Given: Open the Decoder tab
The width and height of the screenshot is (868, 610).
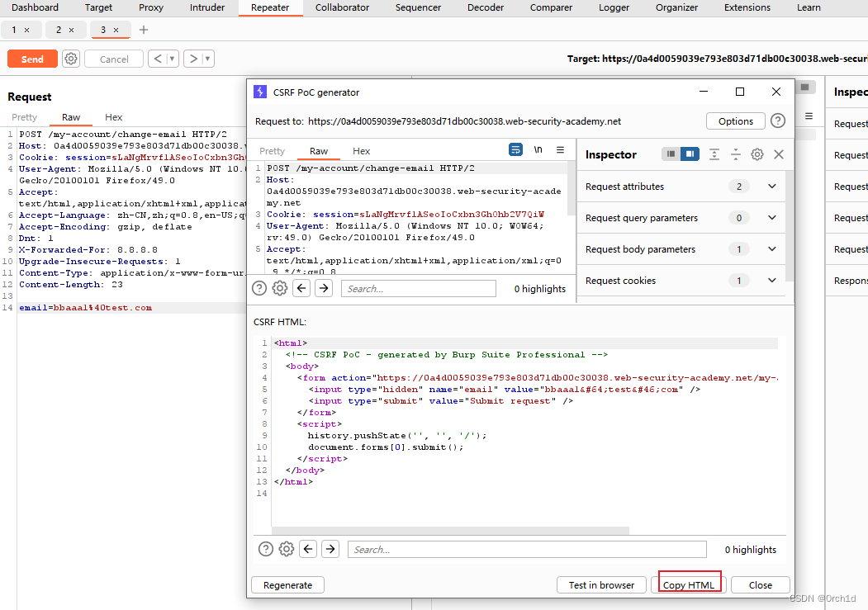Looking at the screenshot, I should [x=486, y=7].
